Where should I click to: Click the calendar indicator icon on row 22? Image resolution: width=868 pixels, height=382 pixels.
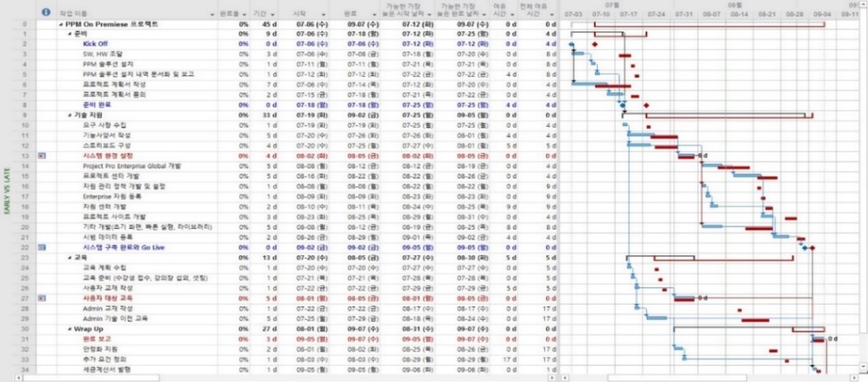point(42,247)
